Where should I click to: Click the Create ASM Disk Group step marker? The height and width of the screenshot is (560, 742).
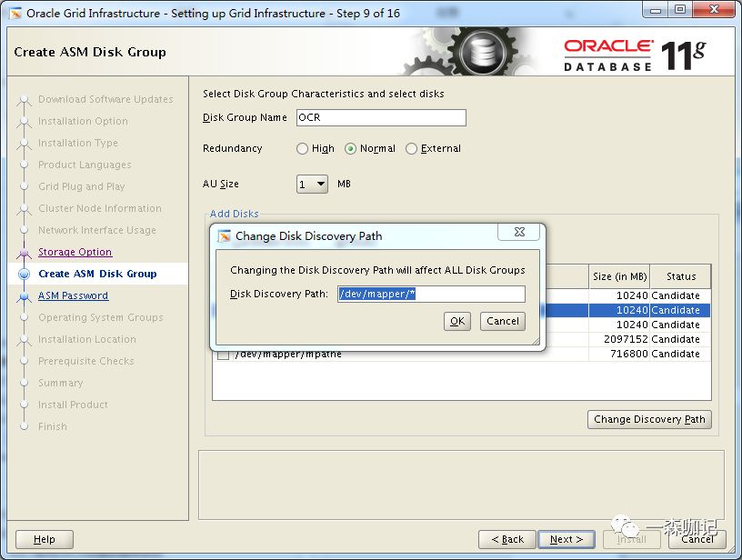pyautogui.click(x=25, y=274)
